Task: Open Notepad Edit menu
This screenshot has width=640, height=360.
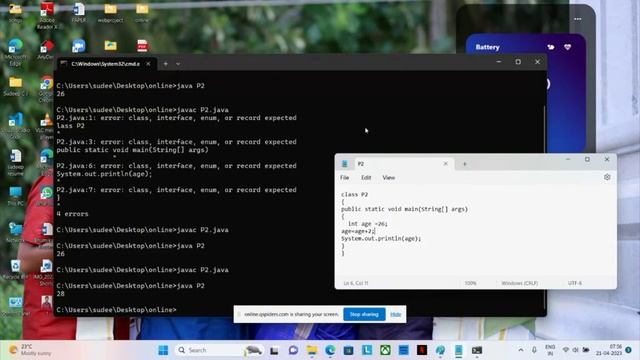Action: [x=366, y=178]
